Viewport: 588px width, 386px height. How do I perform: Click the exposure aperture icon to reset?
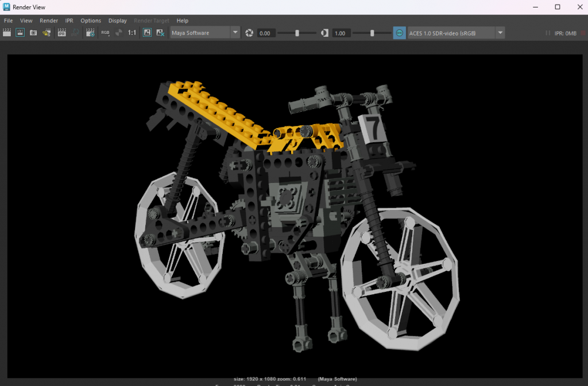point(249,33)
